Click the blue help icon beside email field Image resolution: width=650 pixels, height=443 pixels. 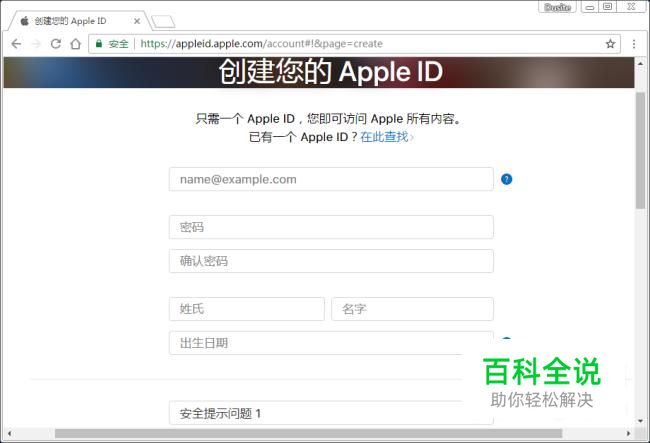507,179
